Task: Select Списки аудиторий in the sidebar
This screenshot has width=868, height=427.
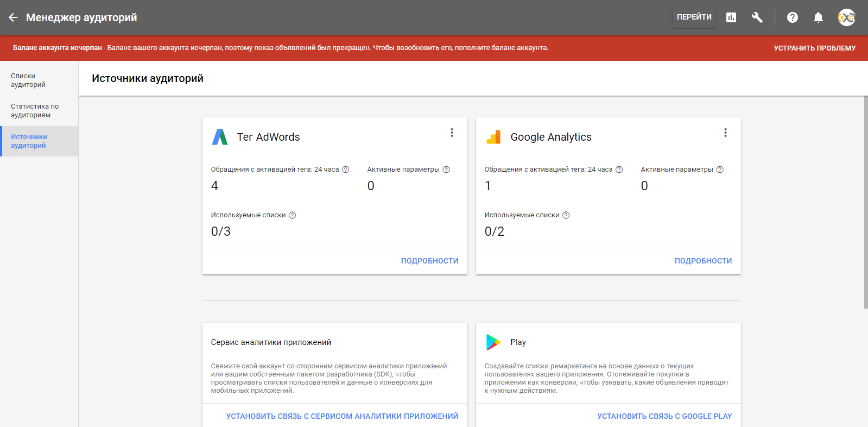Action: click(39, 80)
